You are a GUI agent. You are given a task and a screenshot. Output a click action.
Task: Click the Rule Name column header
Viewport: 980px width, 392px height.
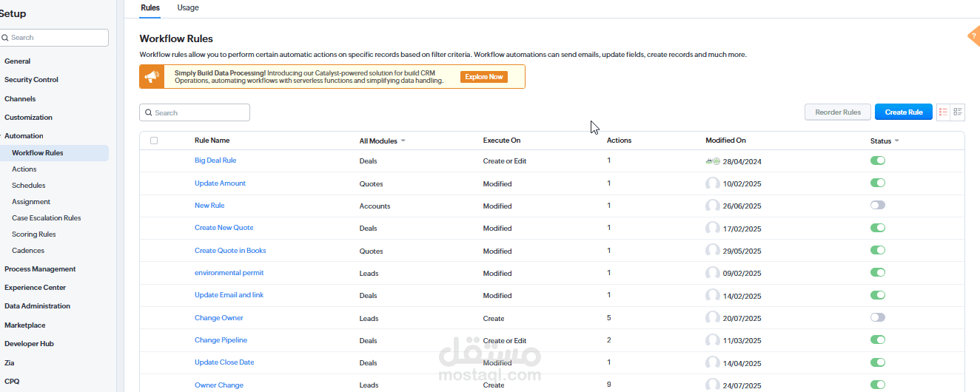[212, 141]
